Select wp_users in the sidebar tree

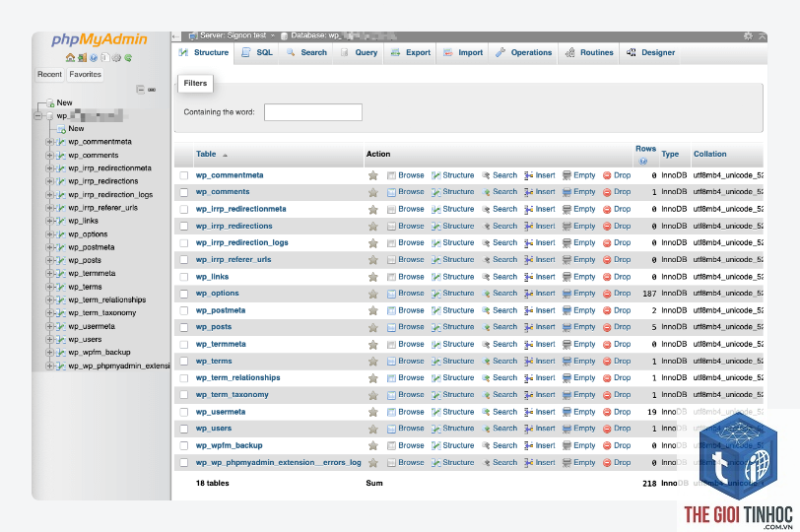tap(85, 340)
